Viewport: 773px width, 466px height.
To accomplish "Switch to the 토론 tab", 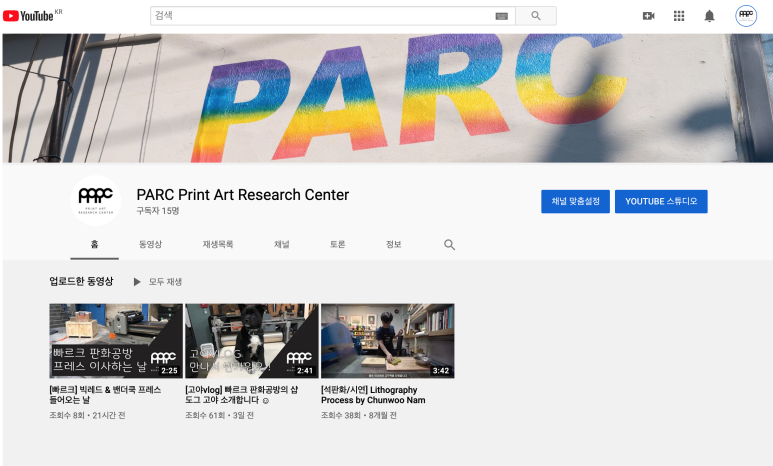I will click(337, 244).
